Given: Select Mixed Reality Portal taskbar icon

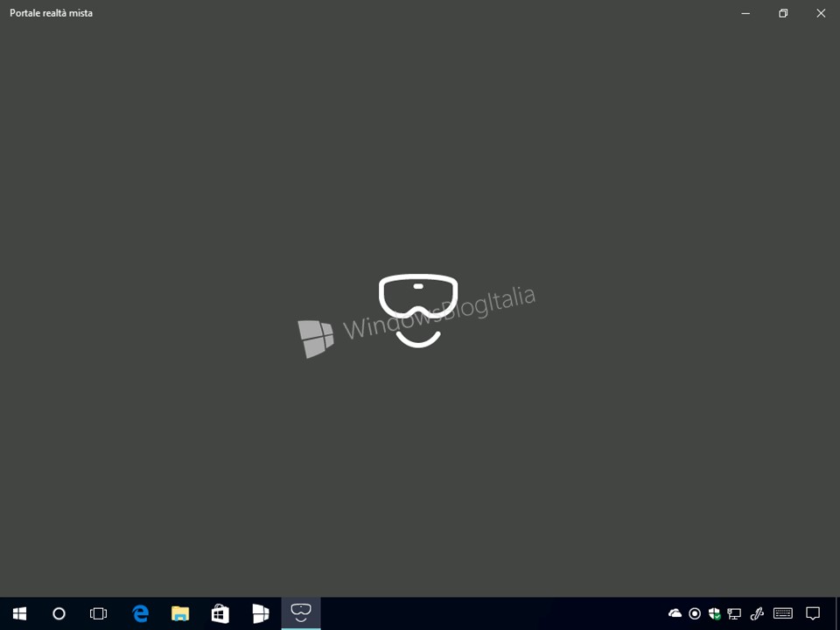Looking at the screenshot, I should point(301,613).
